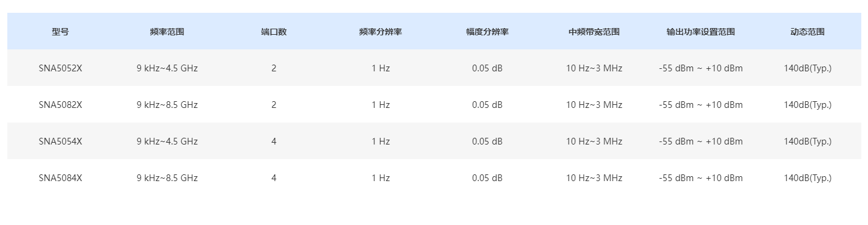Click 10 Hz~3 MHz in SNA5052X row
This screenshot has height=225, width=868.
click(594, 68)
